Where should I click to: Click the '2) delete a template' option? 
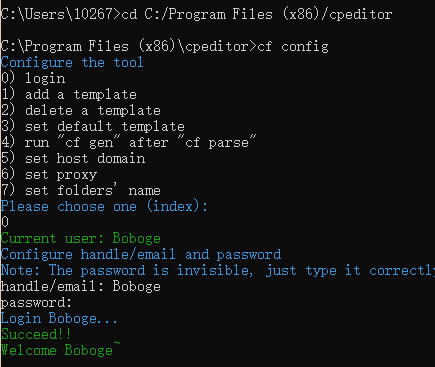(81, 110)
